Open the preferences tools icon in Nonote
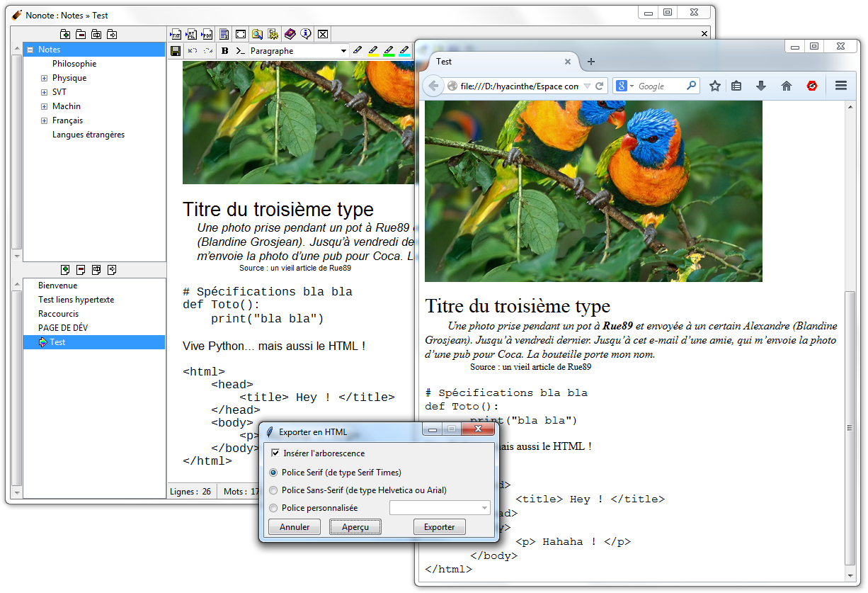Viewport: 868px width, 593px height. [273, 34]
